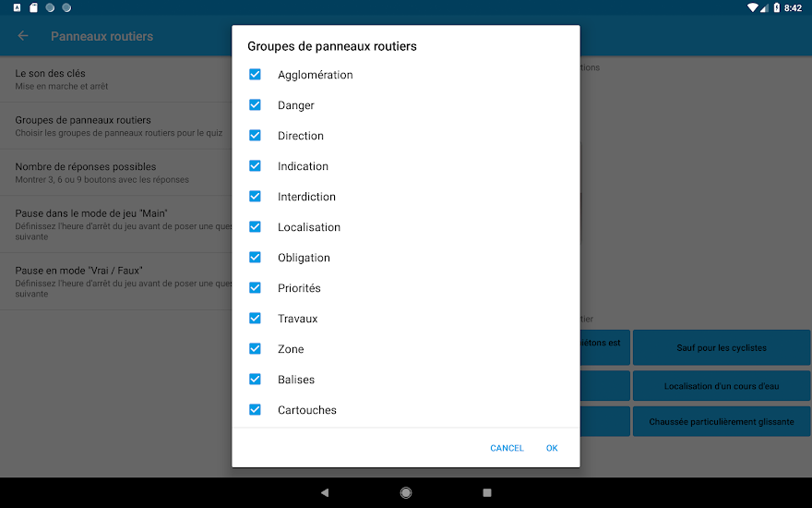Toggle the Cartouches checkbox
This screenshot has height=508, width=812.
pyautogui.click(x=256, y=410)
